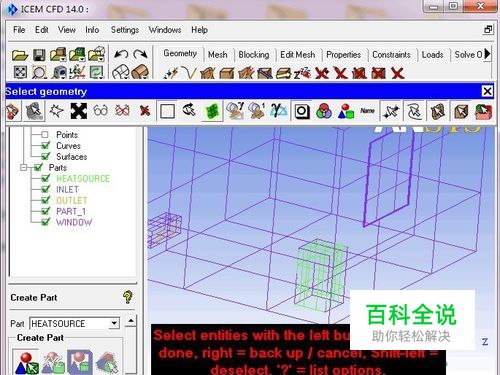500x375 pixels.
Task: Open the Edit menu
Action: [x=42, y=30]
